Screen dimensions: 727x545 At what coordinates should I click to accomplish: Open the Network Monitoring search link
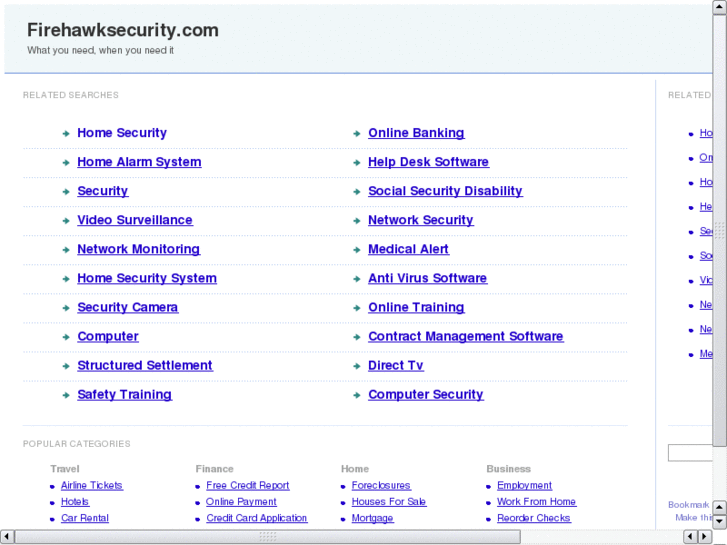point(138,249)
